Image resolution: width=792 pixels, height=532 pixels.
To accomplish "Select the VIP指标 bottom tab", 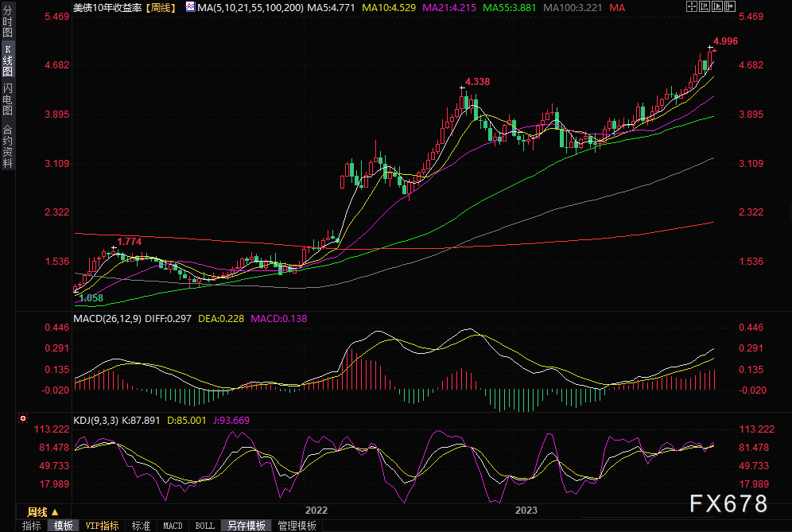I will (x=102, y=526).
